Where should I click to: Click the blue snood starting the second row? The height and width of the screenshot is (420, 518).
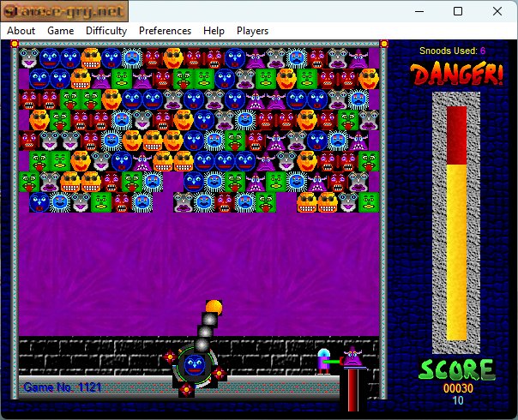(x=39, y=79)
